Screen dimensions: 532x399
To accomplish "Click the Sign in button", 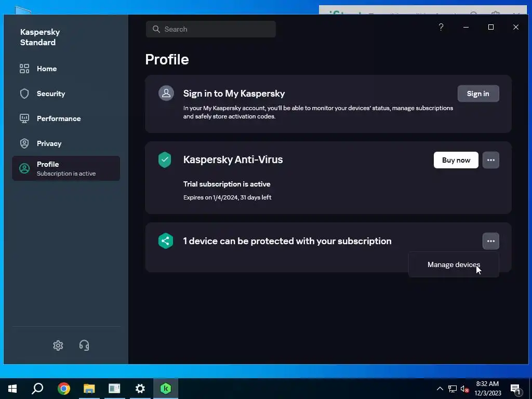I will (x=478, y=94).
